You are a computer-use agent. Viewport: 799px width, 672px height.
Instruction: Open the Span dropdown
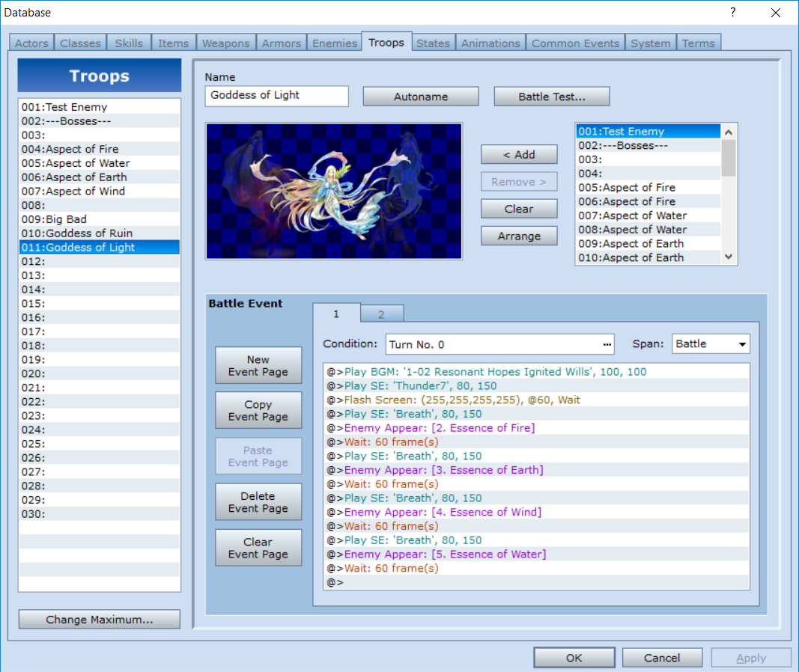click(x=711, y=344)
